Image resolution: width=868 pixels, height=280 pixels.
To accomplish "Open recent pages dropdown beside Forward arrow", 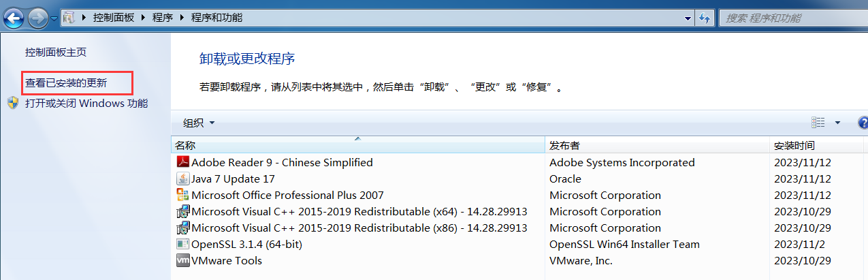I will point(54,18).
